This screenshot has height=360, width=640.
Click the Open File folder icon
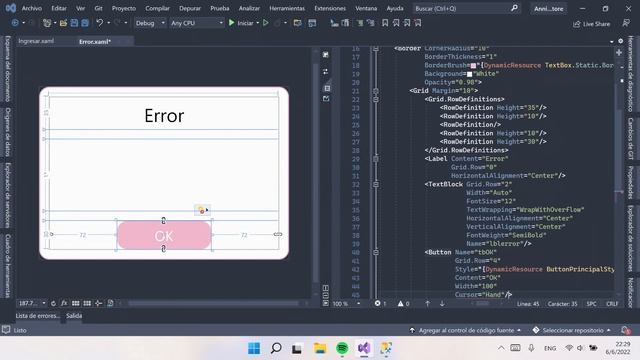(63, 23)
